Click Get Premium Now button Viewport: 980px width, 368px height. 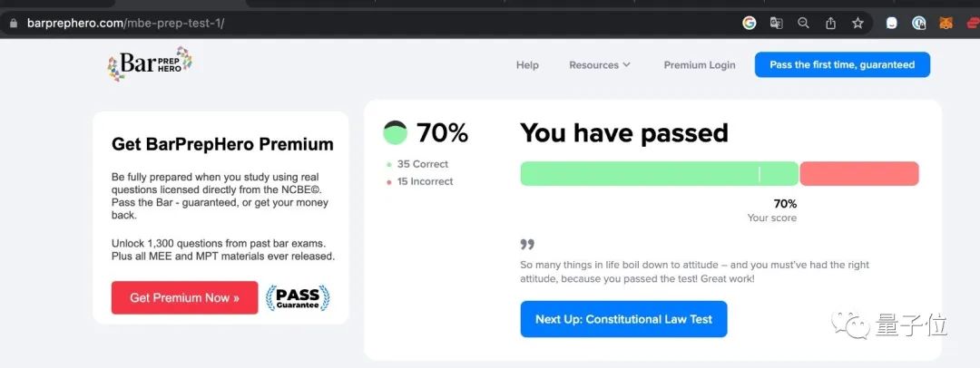184,297
